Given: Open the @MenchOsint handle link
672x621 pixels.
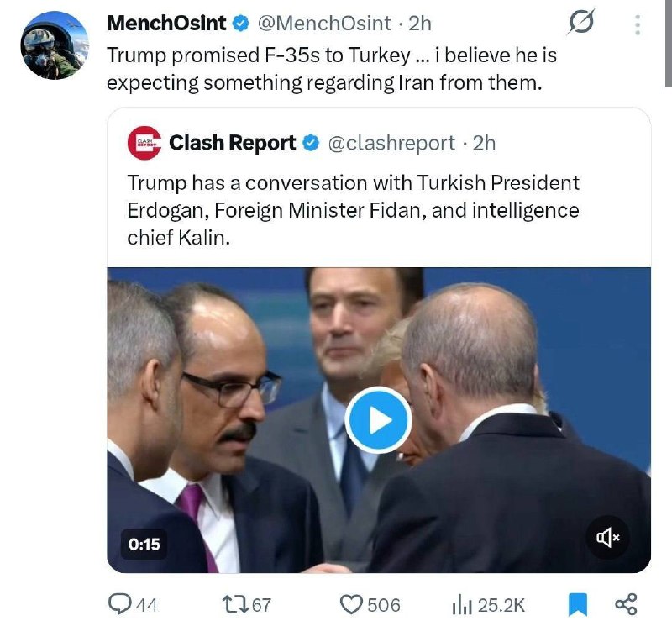Looking at the screenshot, I should 324,24.
